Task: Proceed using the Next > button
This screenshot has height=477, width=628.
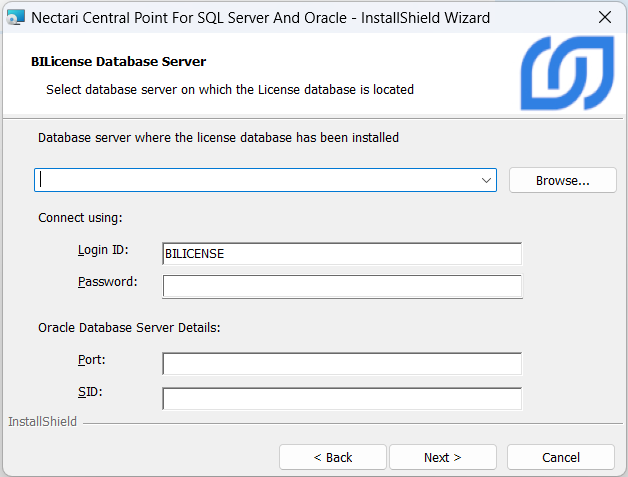Action: 442,457
